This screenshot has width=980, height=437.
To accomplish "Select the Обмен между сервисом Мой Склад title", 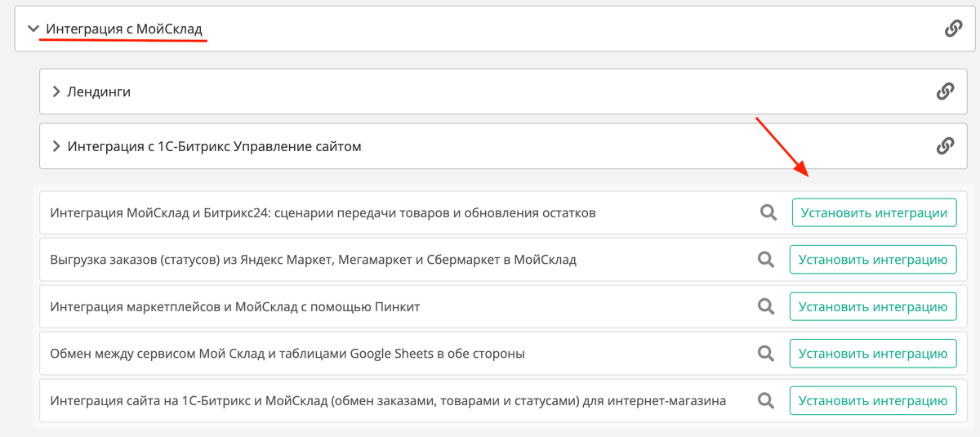I will (x=287, y=354).
